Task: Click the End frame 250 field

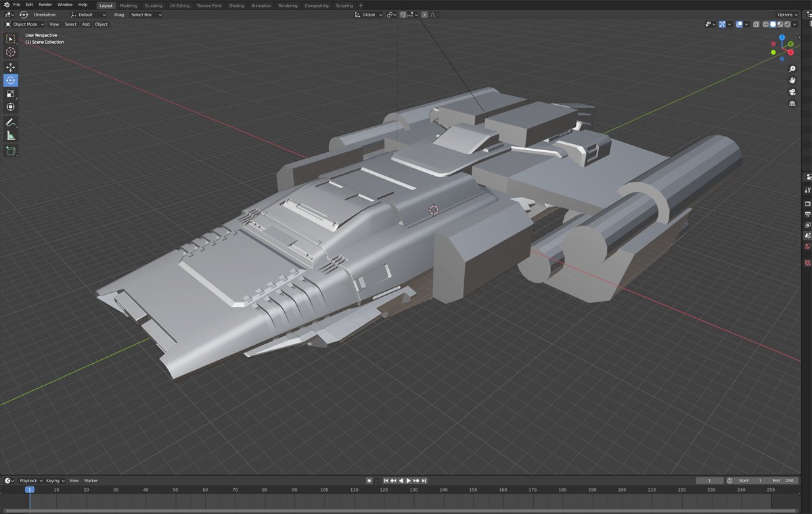Action: pyautogui.click(x=782, y=481)
